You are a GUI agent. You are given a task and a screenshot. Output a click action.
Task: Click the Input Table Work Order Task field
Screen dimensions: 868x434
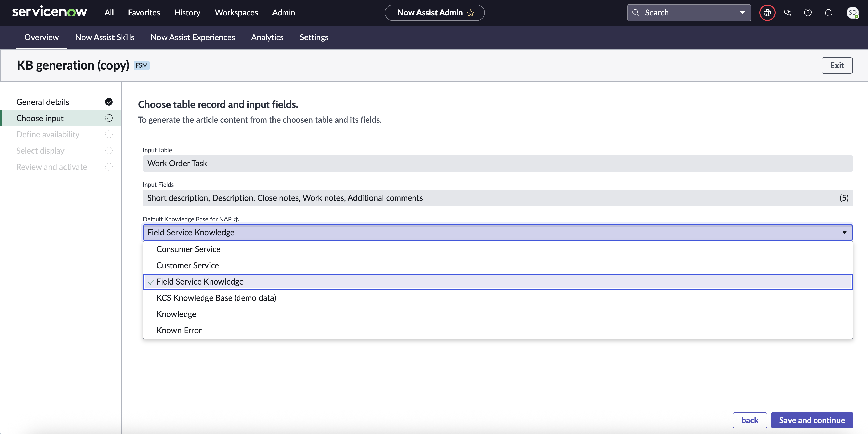click(498, 163)
